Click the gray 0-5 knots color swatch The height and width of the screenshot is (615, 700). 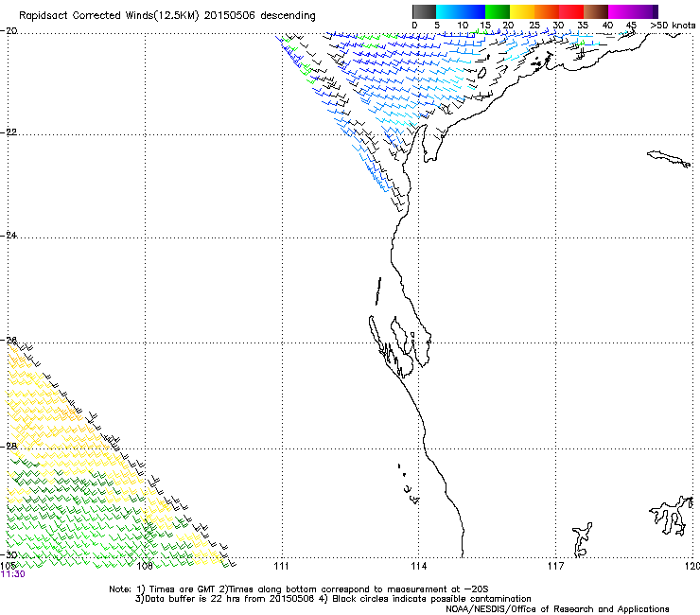click(424, 11)
